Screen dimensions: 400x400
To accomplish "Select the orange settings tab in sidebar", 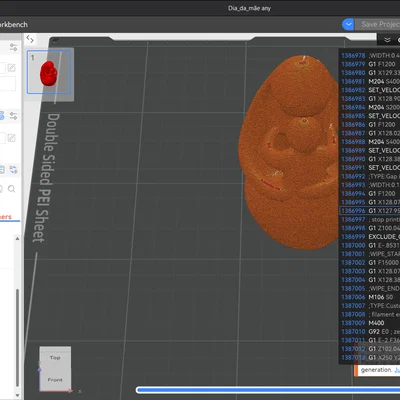I will point(6,217).
